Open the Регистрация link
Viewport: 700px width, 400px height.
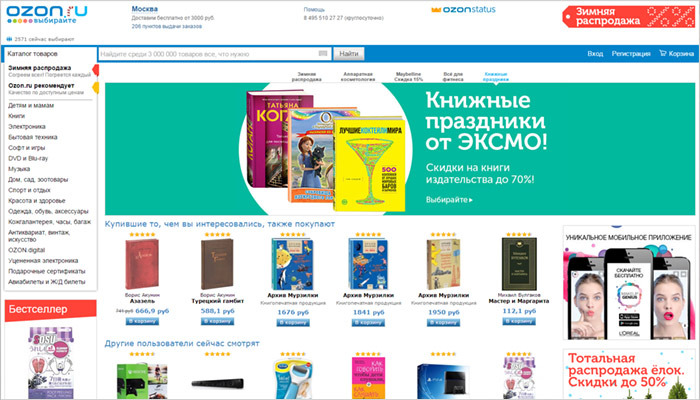631,54
